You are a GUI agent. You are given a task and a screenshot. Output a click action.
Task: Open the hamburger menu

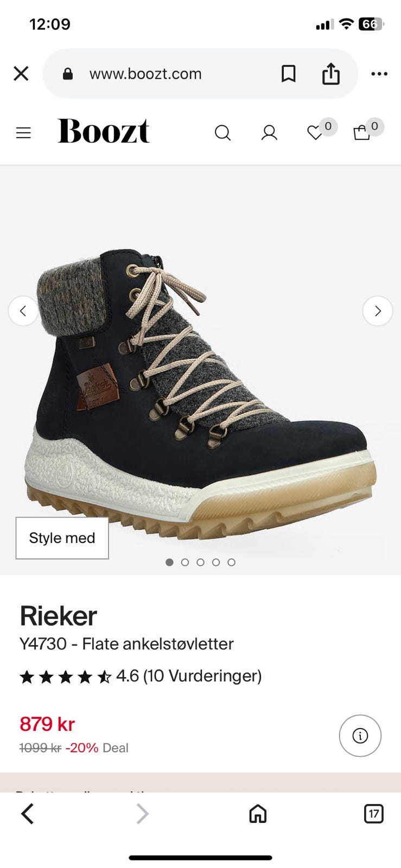[x=23, y=133]
